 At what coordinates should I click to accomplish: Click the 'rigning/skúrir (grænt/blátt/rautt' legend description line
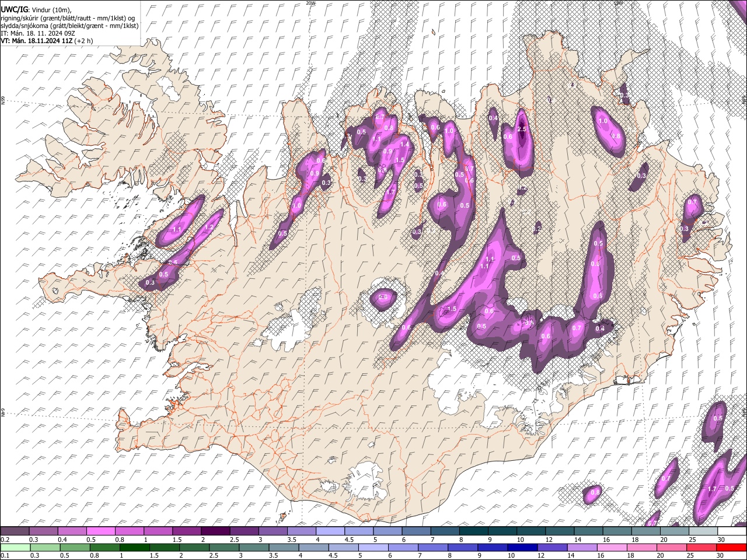click(x=68, y=18)
